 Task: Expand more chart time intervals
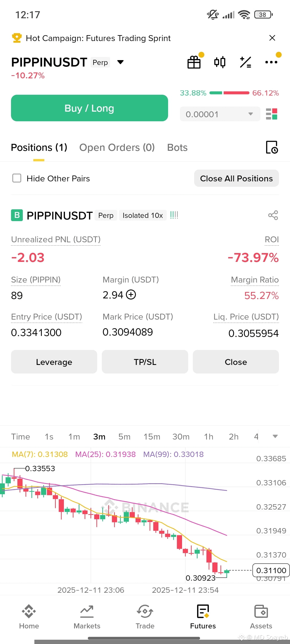click(x=275, y=436)
